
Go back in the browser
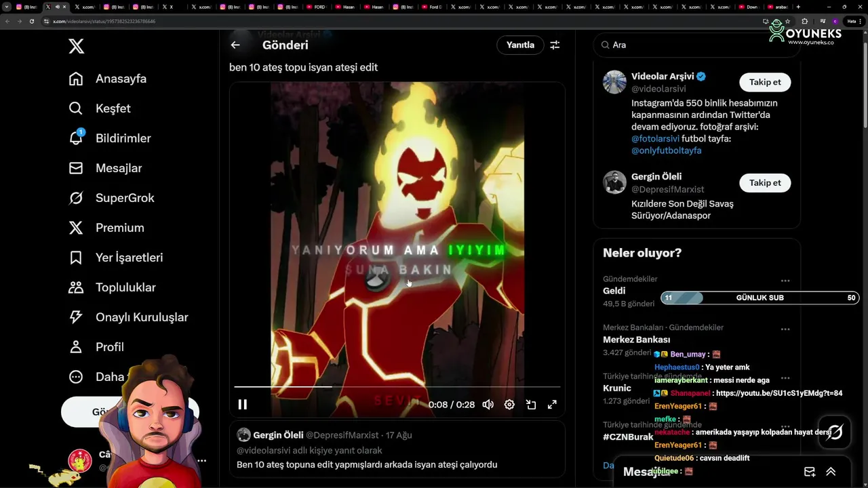click(x=7, y=21)
